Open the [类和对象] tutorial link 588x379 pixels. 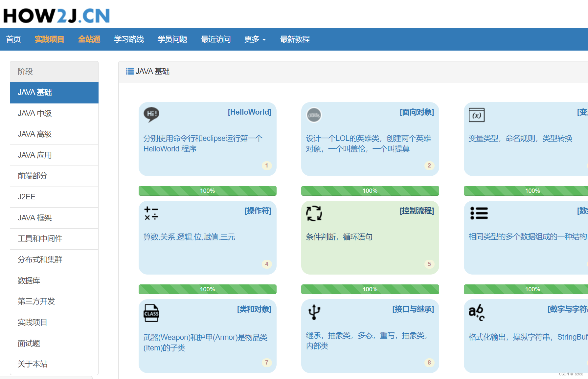(x=254, y=309)
